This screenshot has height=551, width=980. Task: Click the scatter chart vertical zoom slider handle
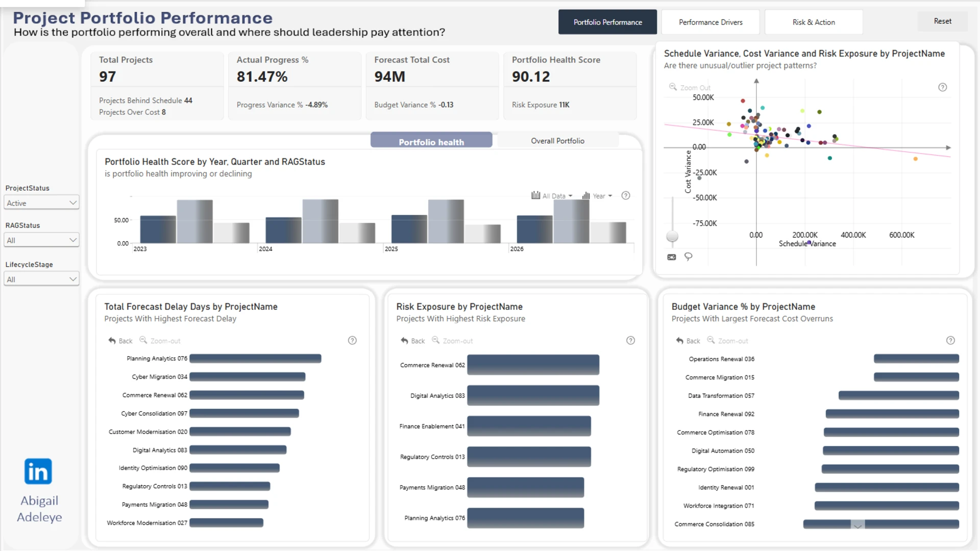(672, 236)
